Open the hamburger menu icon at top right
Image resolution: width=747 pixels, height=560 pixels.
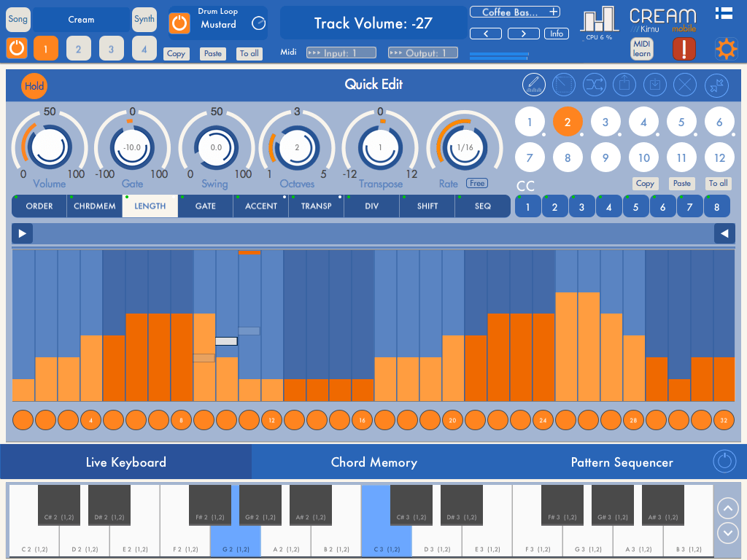point(724,13)
